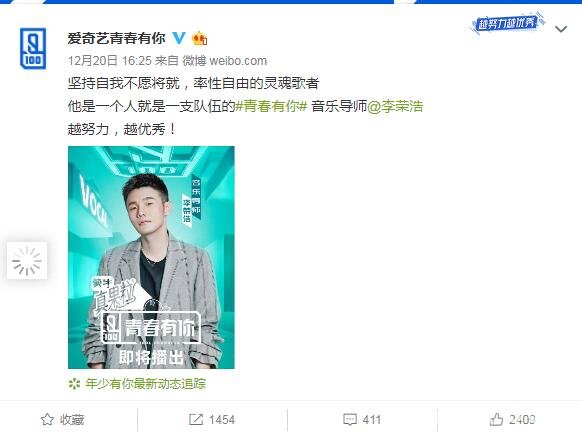Visit the @李荣浩 mentioned profile
This screenshot has height=434, width=582.
point(395,106)
